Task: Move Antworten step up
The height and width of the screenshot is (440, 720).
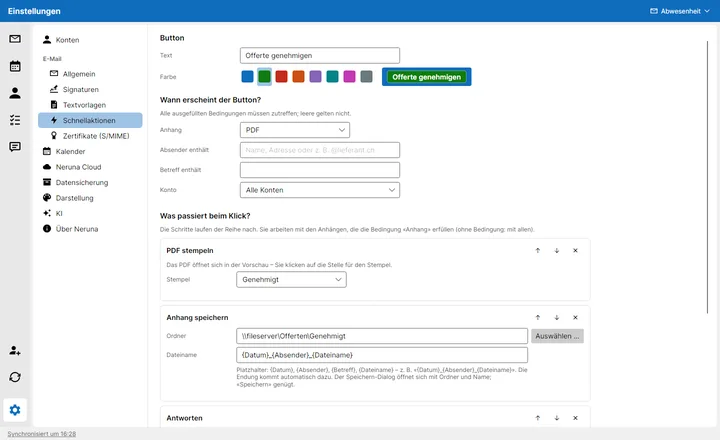Action: click(538, 418)
